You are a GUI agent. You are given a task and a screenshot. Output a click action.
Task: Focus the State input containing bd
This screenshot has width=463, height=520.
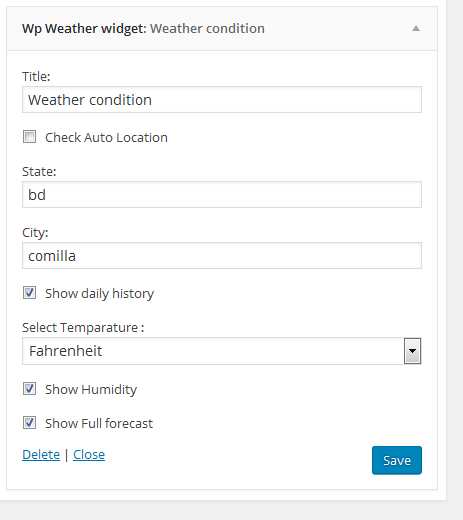point(222,195)
